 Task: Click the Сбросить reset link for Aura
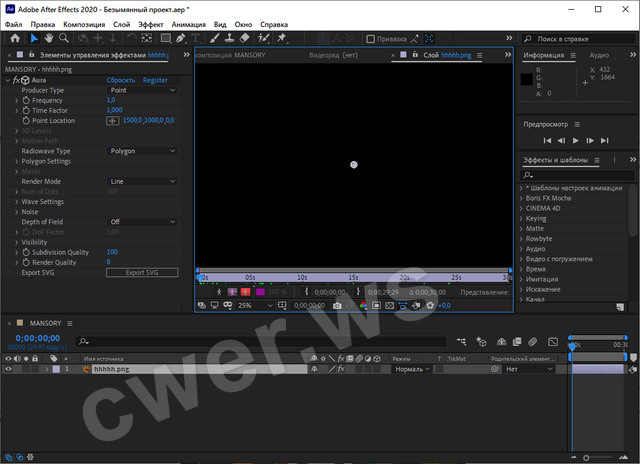(x=121, y=80)
